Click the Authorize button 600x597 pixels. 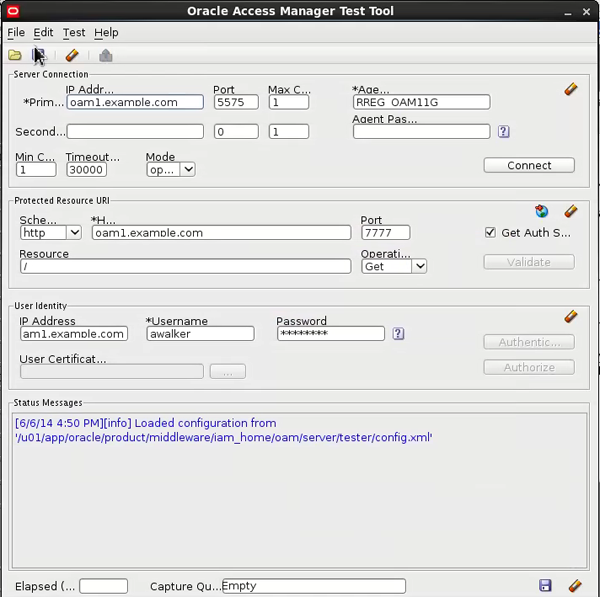click(529, 367)
